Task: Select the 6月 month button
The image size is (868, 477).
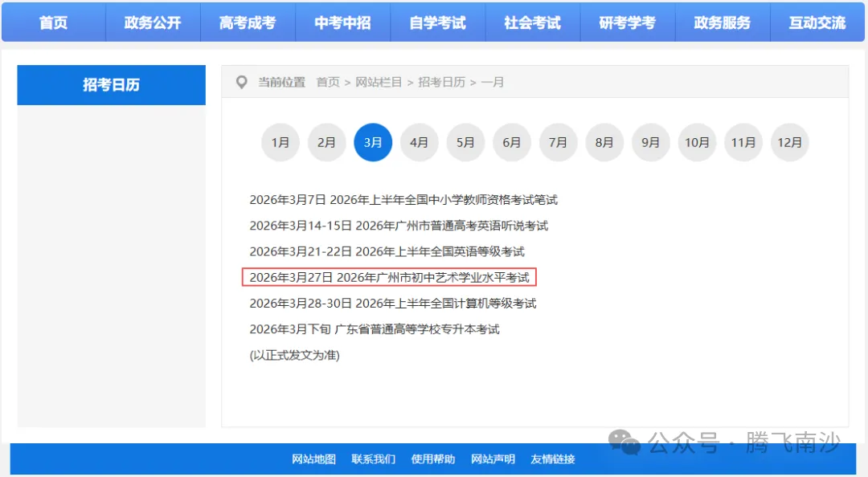Action: tap(512, 142)
